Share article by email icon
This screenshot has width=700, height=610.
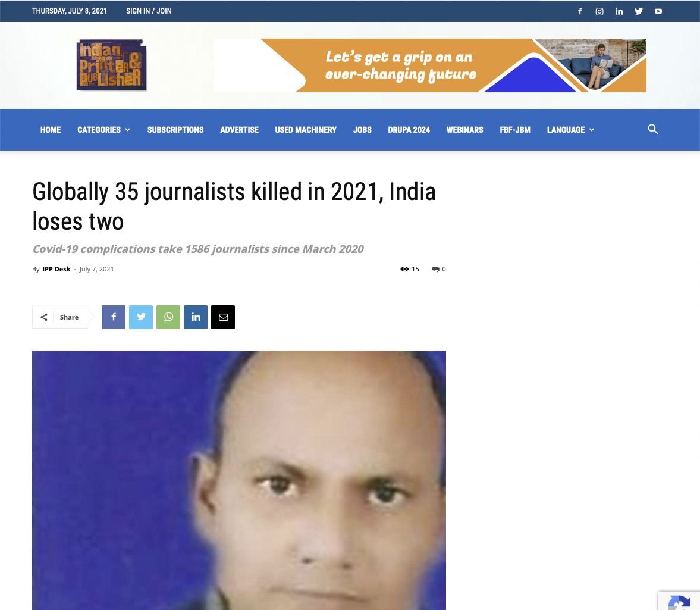[223, 317]
